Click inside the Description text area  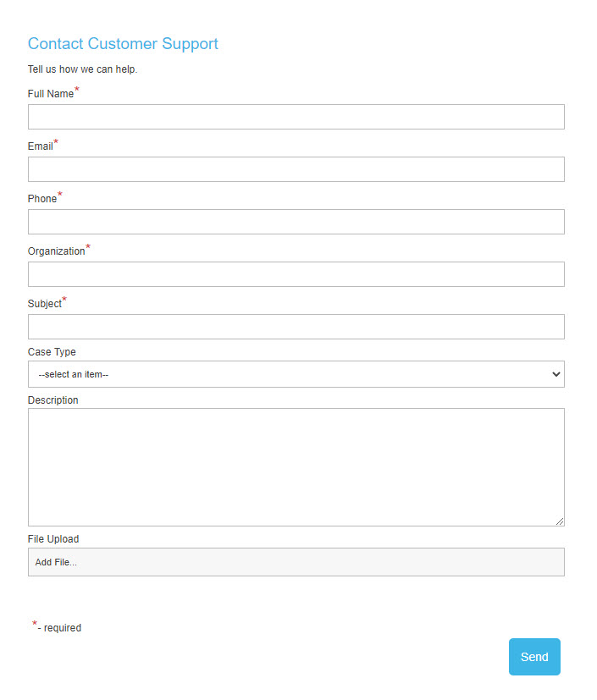click(x=296, y=466)
